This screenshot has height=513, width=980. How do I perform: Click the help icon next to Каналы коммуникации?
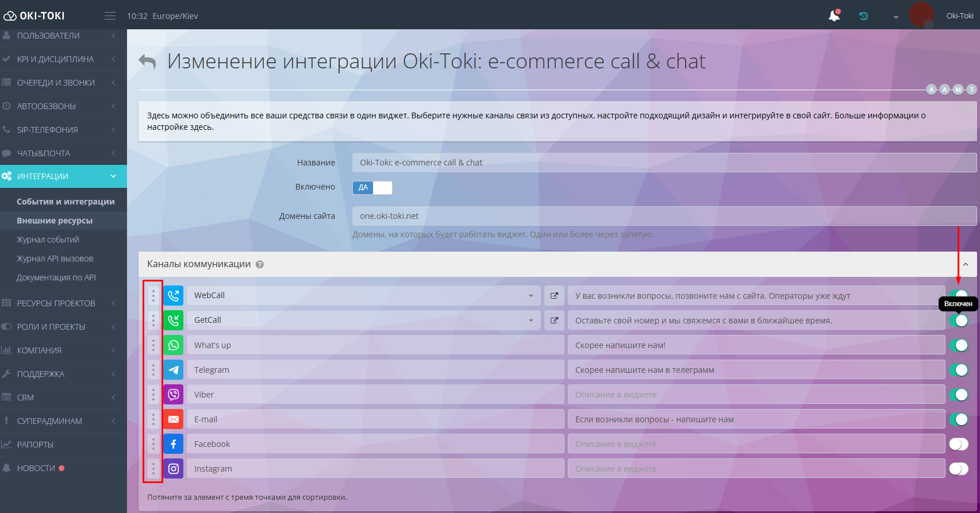pyautogui.click(x=260, y=265)
